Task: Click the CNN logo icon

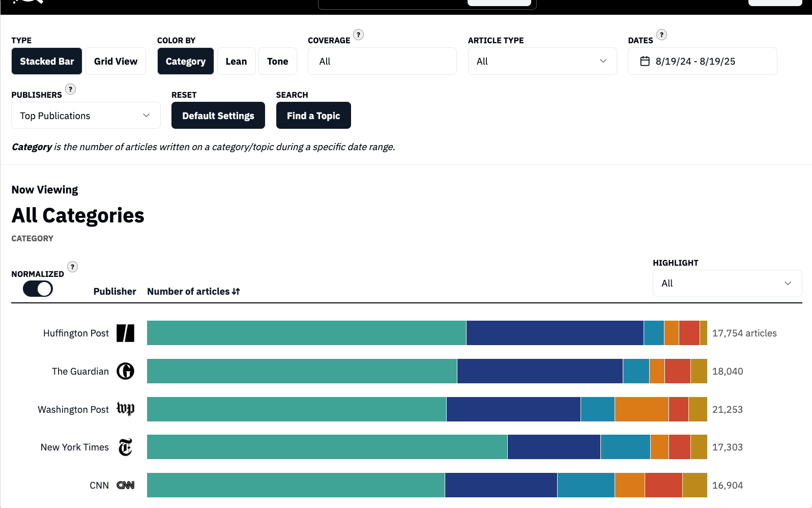Action: coord(125,486)
